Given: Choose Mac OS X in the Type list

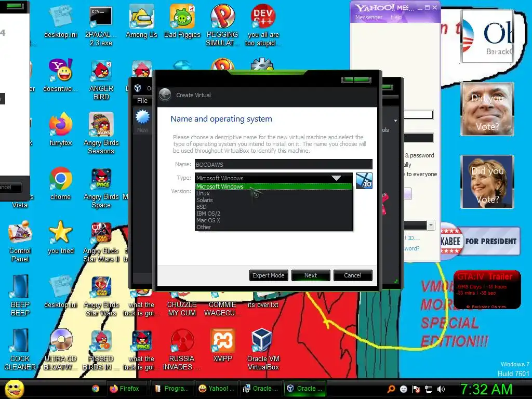Looking at the screenshot, I should [273, 220].
